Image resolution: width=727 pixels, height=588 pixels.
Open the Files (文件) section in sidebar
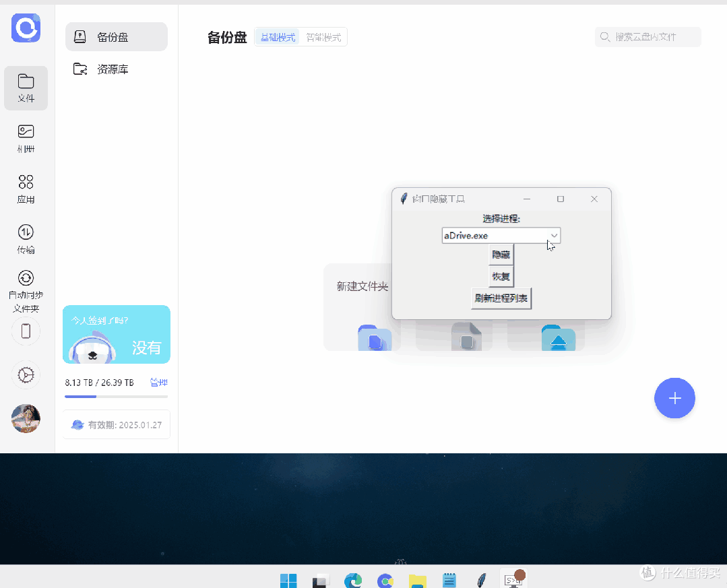pos(26,88)
